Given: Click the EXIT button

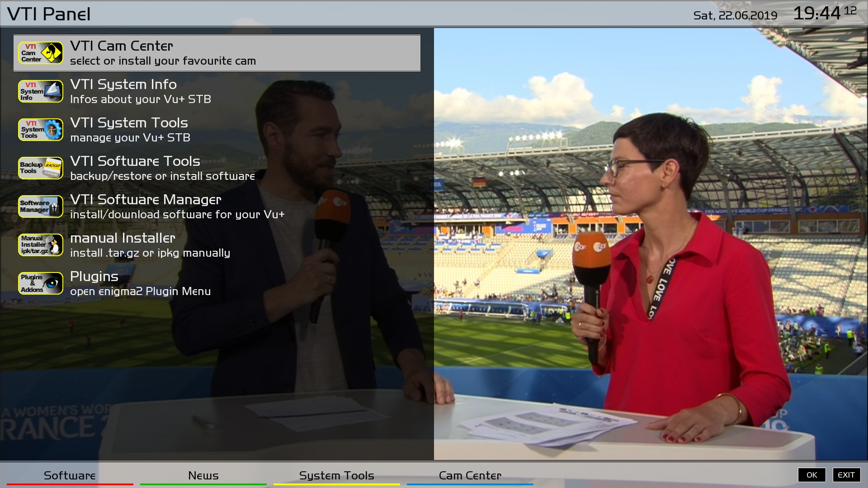Looking at the screenshot, I should point(846,475).
